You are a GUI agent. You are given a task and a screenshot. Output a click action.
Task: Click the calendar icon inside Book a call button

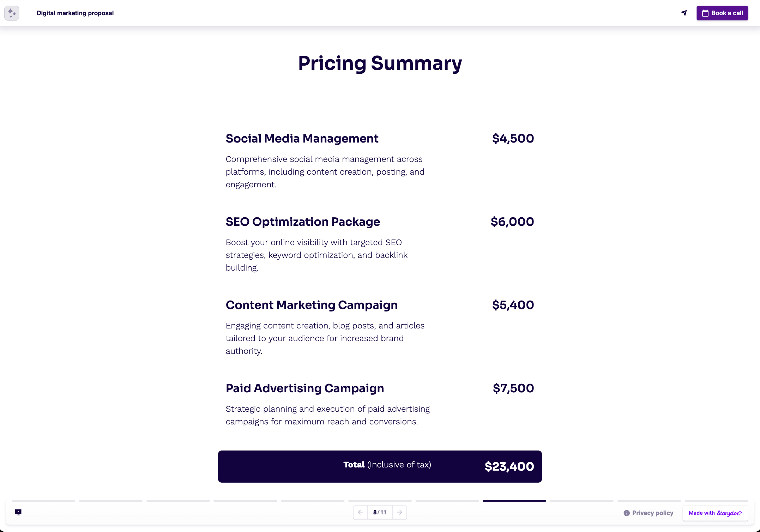click(705, 13)
